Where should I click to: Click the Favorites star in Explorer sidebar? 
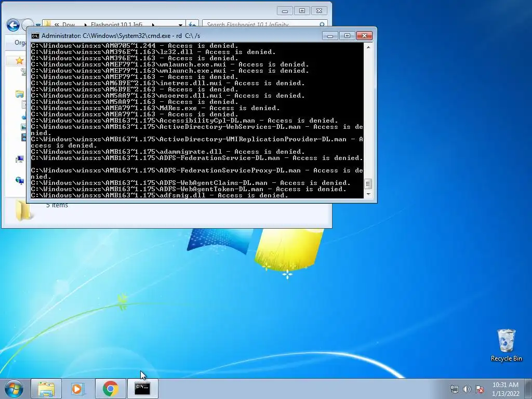click(20, 60)
